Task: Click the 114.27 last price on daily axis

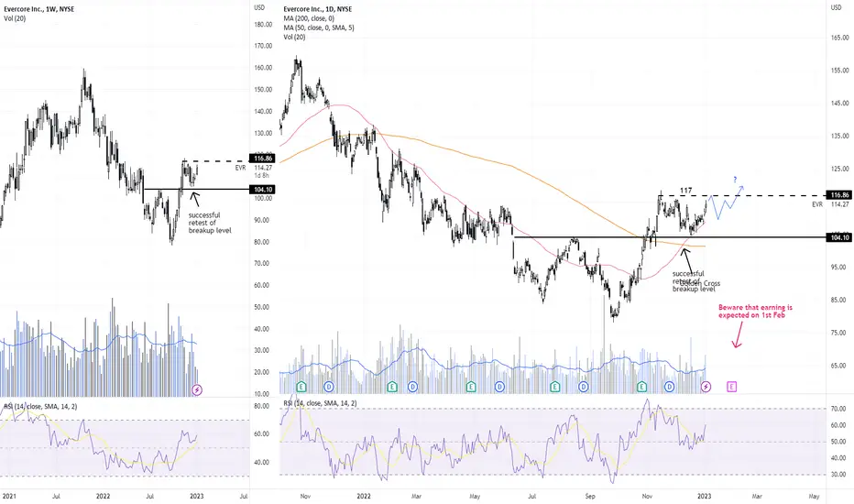Action: coord(840,204)
